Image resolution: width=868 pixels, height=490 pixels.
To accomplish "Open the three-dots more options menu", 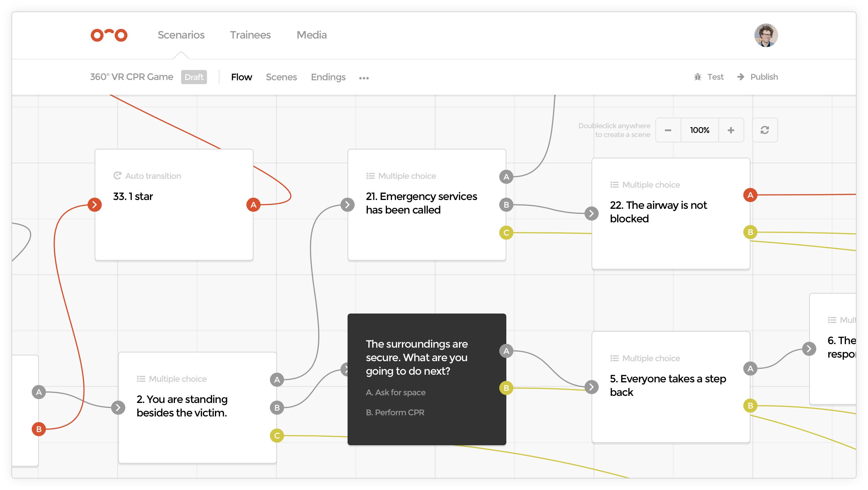I will click(x=363, y=78).
